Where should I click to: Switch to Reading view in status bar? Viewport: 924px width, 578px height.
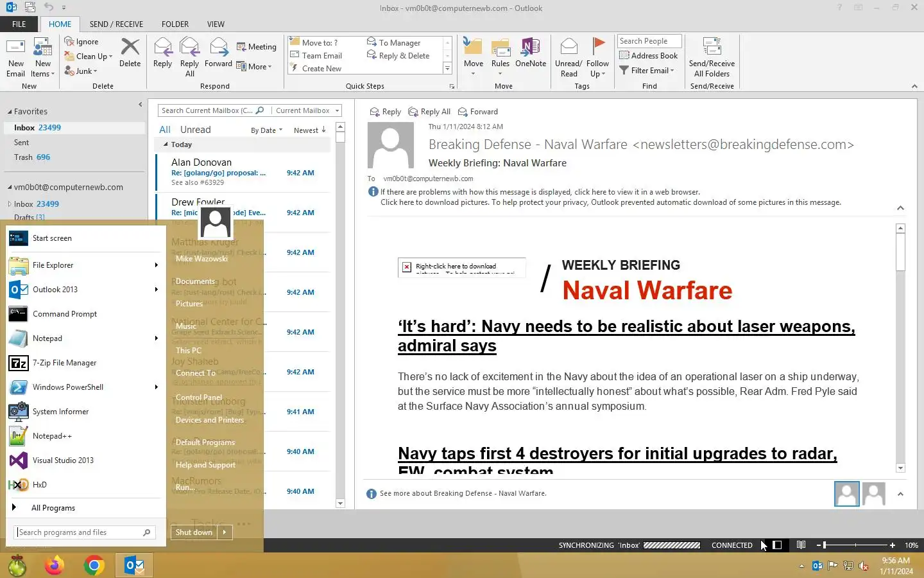[801, 545]
